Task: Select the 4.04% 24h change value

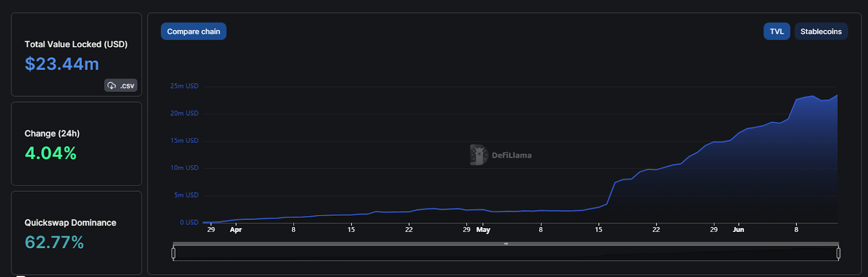Action: click(x=50, y=153)
